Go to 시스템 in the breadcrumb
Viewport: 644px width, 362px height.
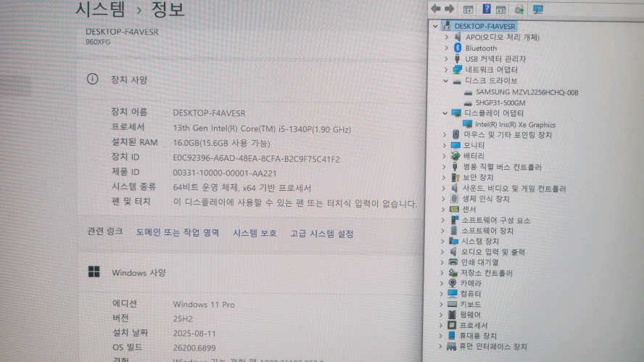100,9
